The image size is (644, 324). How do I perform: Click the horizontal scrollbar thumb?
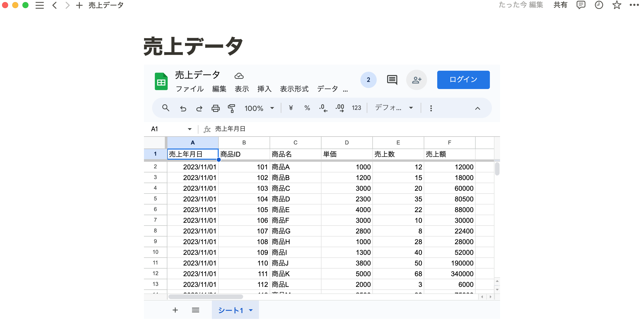tap(206, 297)
